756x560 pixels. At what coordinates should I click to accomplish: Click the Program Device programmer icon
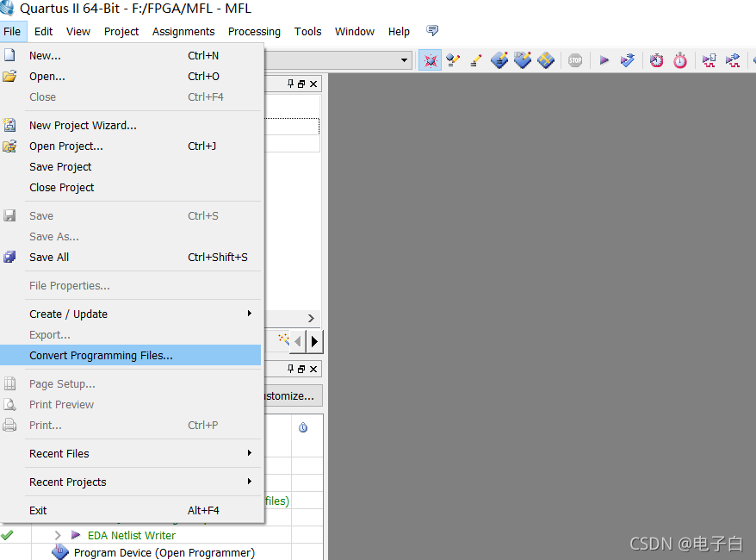(x=60, y=551)
